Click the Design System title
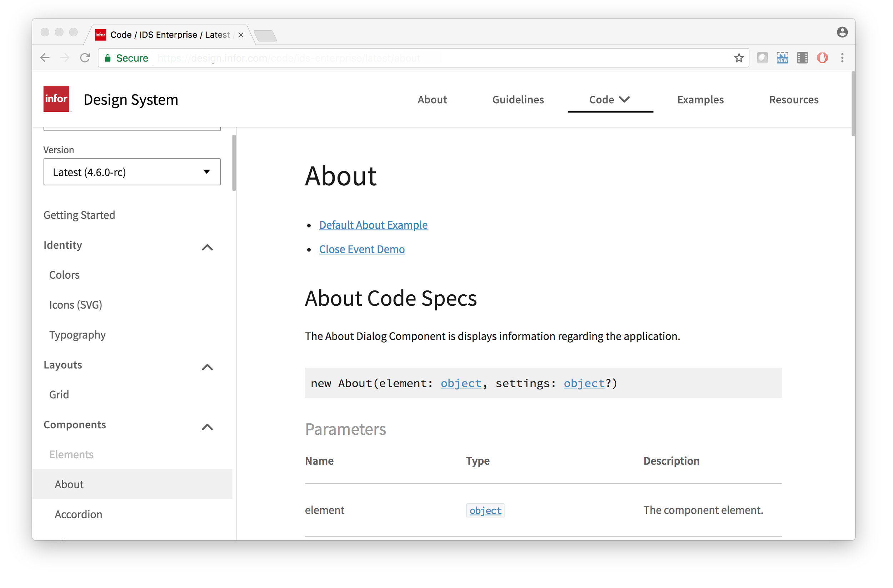The image size is (893, 588). click(132, 100)
